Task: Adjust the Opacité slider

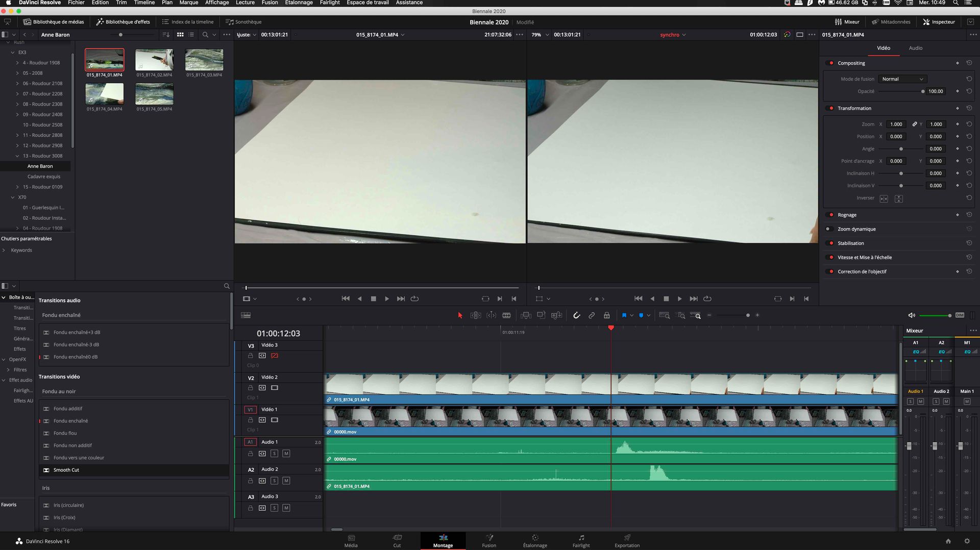Action: [901, 91]
